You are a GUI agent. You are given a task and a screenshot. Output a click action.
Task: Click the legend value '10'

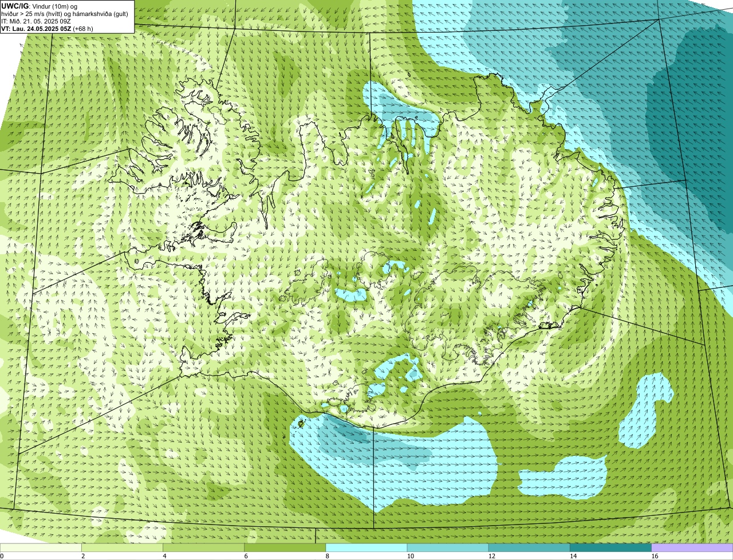(410, 556)
